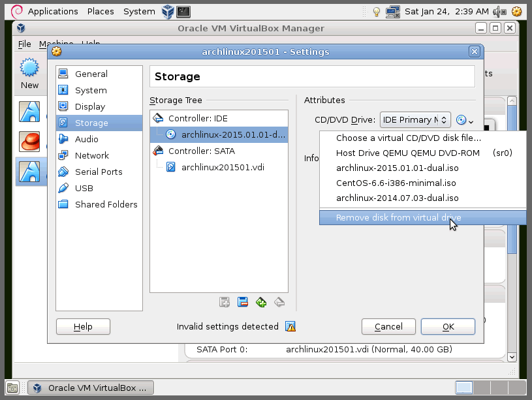Click the network connections tray icon
Viewport: 532px width, 400px height.
[392, 12]
